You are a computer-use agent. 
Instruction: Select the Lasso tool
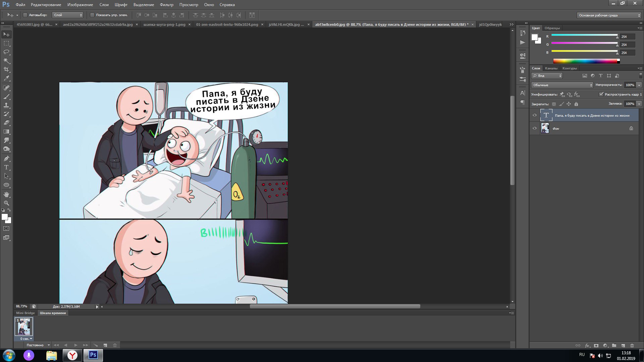[6, 52]
